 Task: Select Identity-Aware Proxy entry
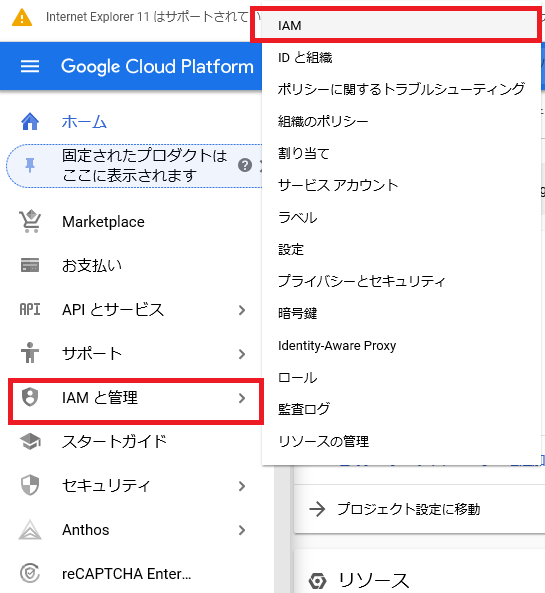[x=401, y=345]
